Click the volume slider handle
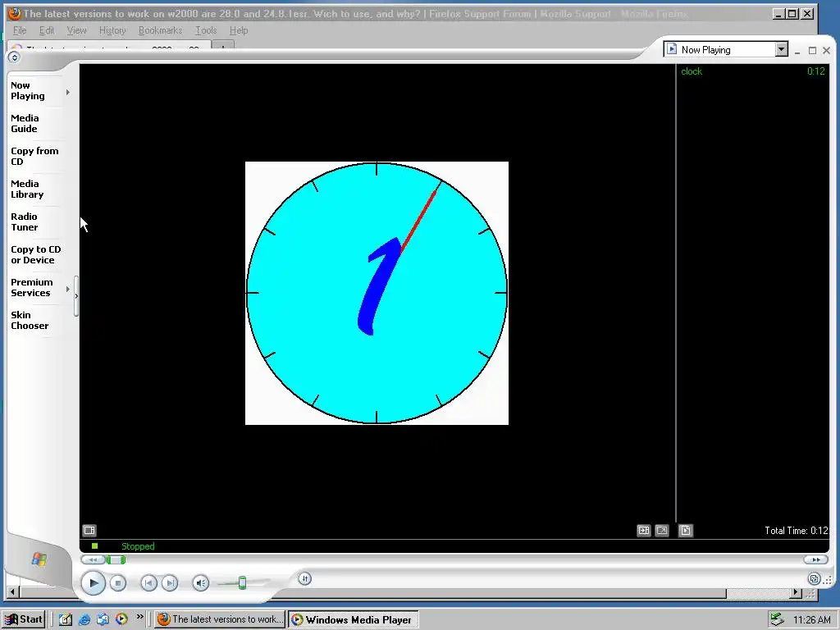The width and height of the screenshot is (840, 630). (242, 583)
